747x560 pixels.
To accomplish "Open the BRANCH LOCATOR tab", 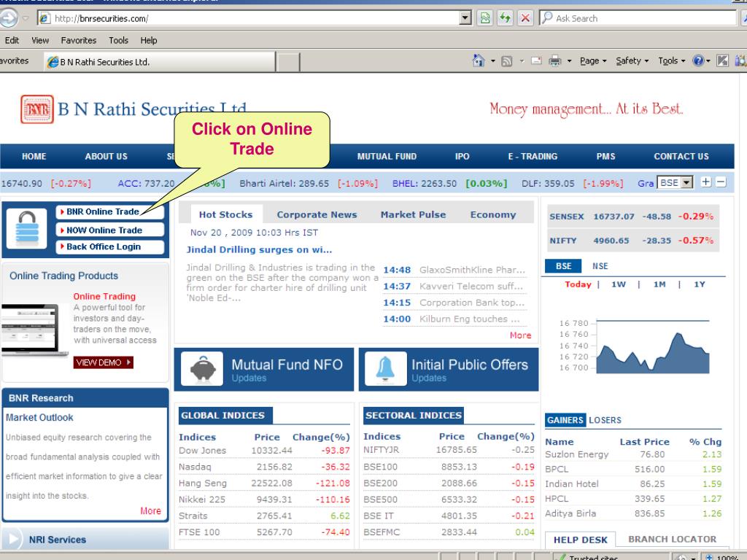I will tap(672, 539).
